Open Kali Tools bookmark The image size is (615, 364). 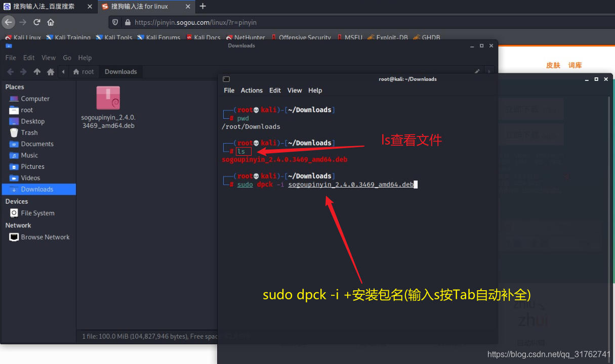point(114,38)
